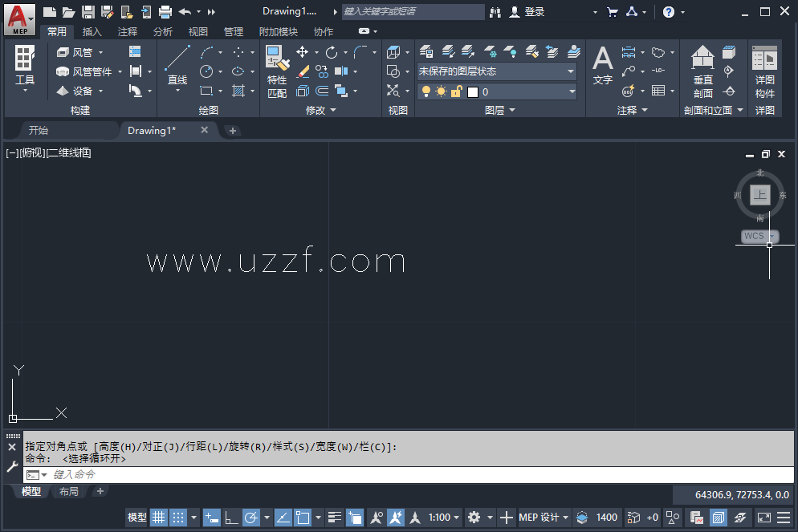Toggle layer lock with the padlock icon
Screen dimensions: 798x532
point(455,91)
